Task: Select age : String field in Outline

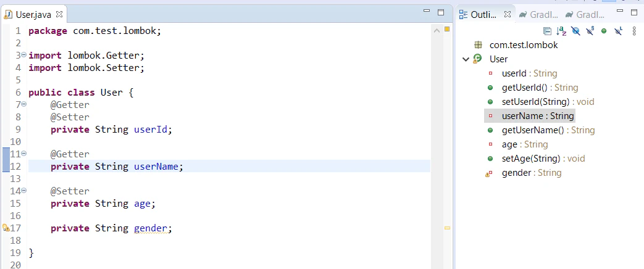Action: pos(524,144)
